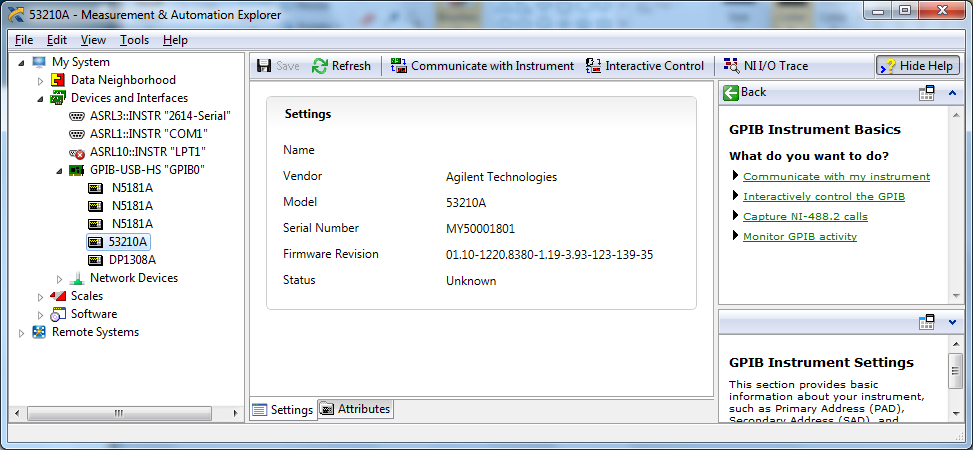The width and height of the screenshot is (973, 450).
Task: Collapse the upper help pane chevron
Action: tap(953, 93)
